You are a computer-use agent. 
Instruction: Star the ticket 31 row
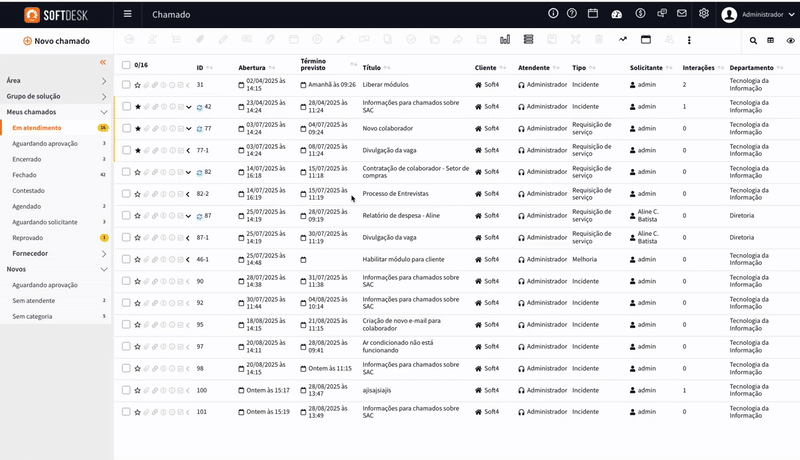(x=138, y=85)
